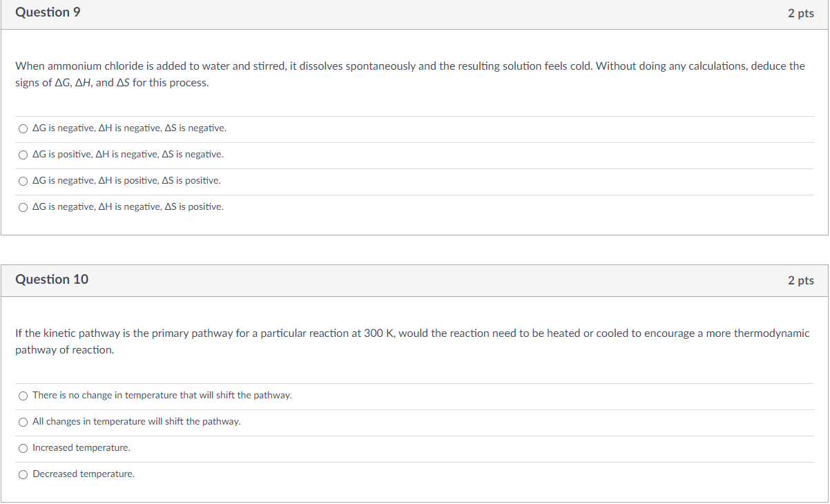Click the '2 pts' label of Question 10
The image size is (830, 504).
pyautogui.click(x=801, y=280)
